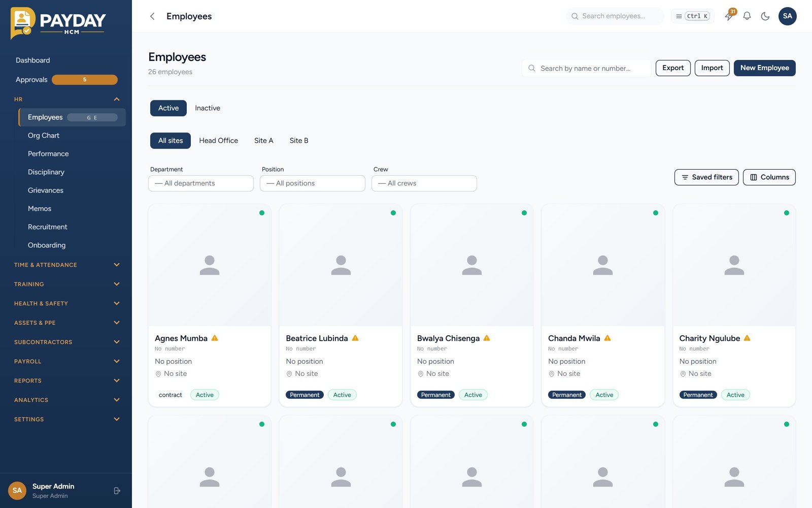
Task: Filter by Site A tab
Action: (x=264, y=141)
